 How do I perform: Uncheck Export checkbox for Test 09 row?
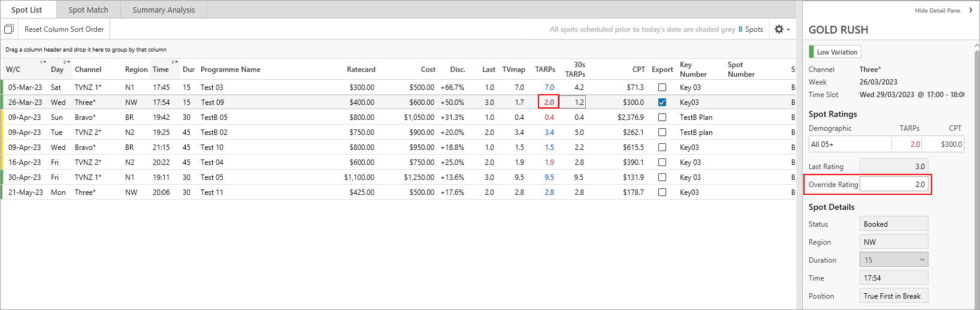[662, 103]
